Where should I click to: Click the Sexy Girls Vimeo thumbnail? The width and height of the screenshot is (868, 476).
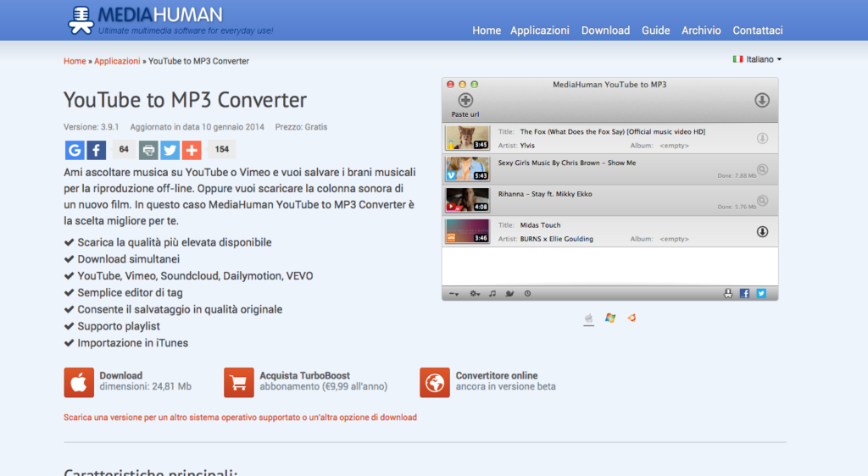point(467,169)
